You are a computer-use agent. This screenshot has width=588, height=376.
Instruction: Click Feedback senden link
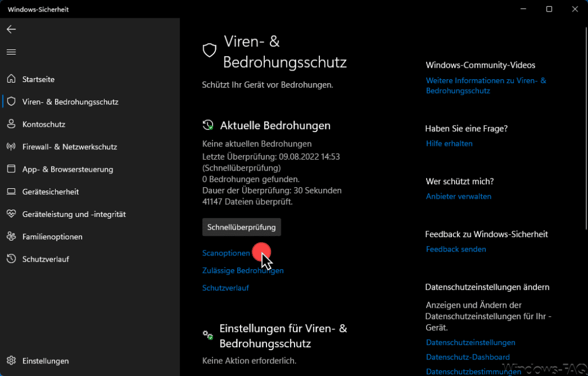[x=455, y=249]
